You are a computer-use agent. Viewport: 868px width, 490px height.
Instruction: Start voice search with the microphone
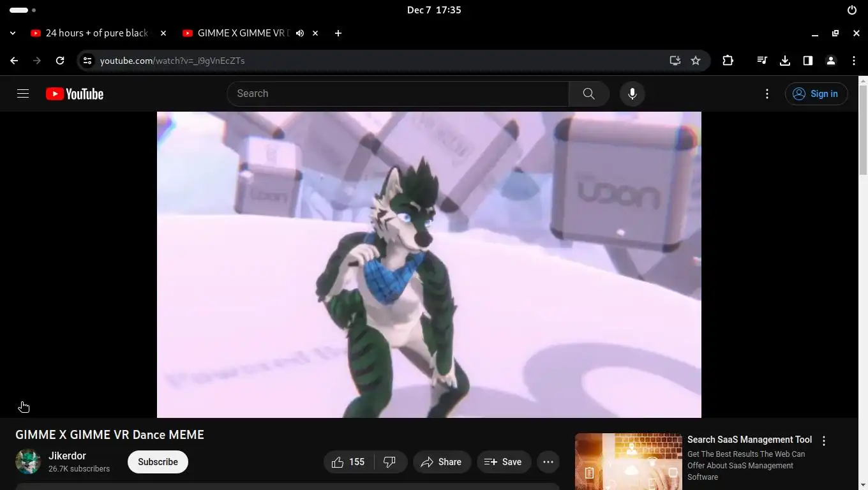coord(632,94)
